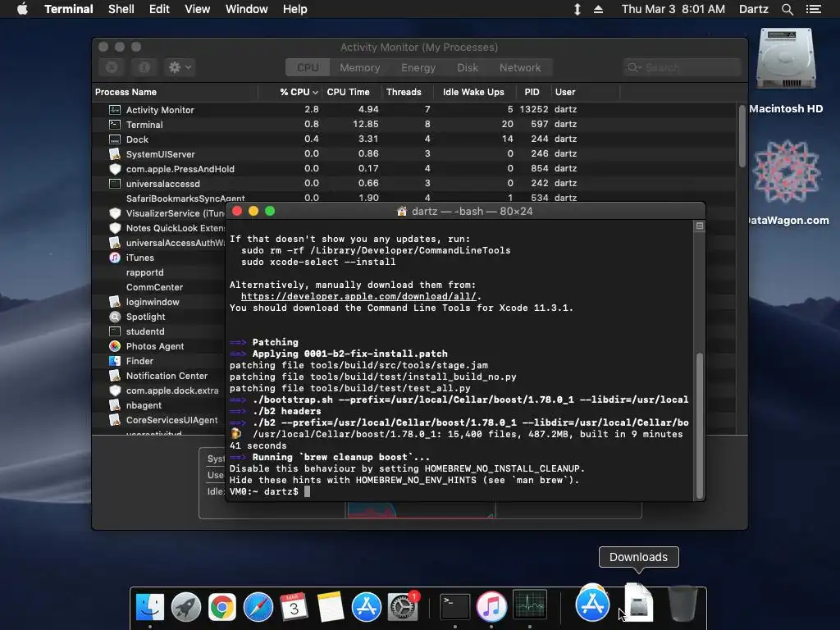This screenshot has height=630, width=840.
Task: Open Activity Monitor gear action menu
Action: pyautogui.click(x=180, y=67)
